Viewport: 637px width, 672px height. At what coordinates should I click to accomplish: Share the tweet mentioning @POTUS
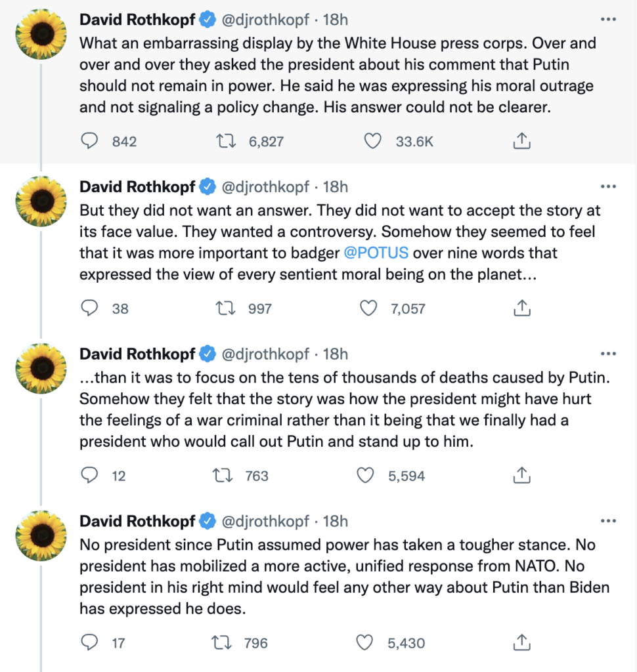coord(521,308)
